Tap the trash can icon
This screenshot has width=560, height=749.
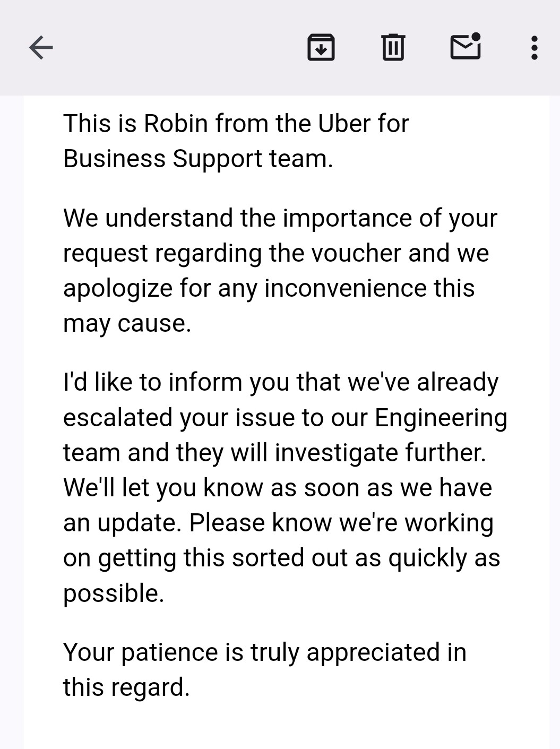coord(392,47)
